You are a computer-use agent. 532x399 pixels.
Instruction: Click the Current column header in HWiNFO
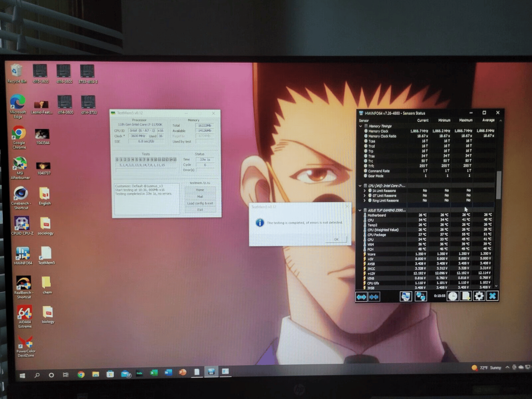point(423,120)
